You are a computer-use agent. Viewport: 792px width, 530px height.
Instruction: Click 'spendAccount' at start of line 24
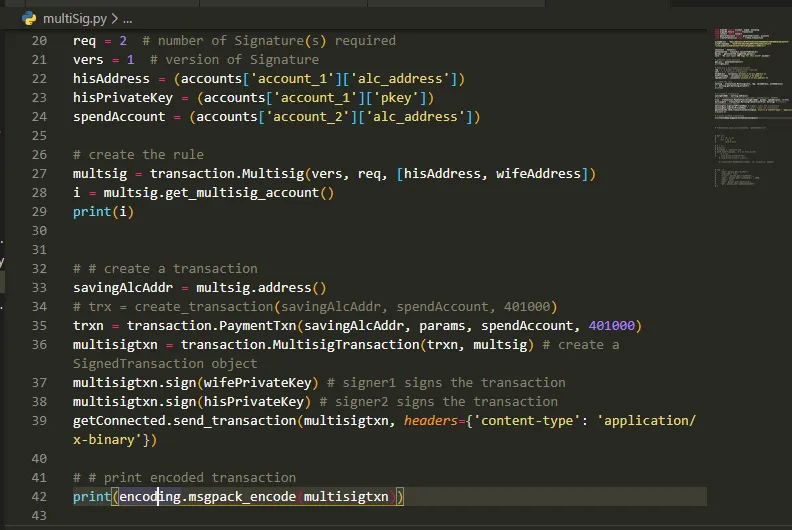coord(119,117)
